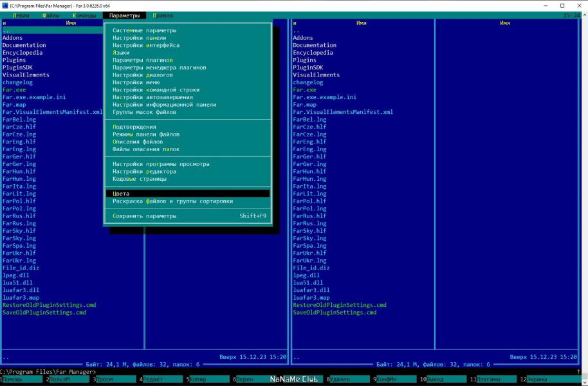Viewport: 588px width, 386px height.
Task: Select SaveOldPluginSettings.cmd in right panel
Action: tap(335, 313)
